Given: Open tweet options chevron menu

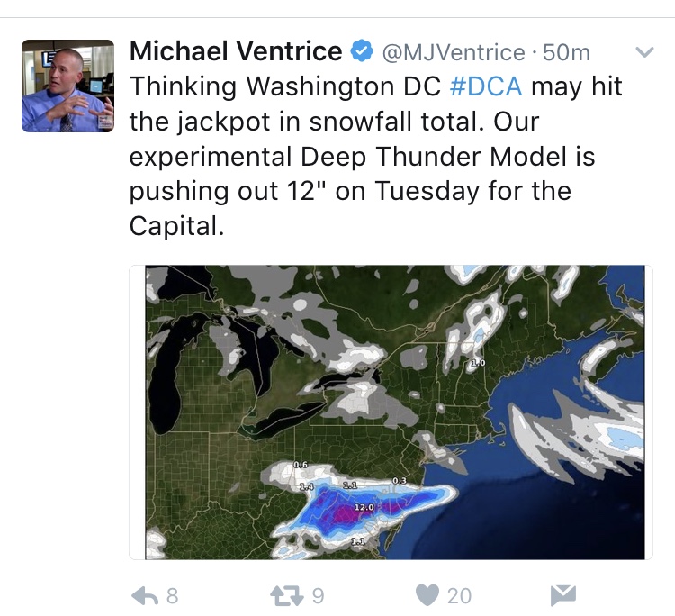Looking at the screenshot, I should coord(645,52).
